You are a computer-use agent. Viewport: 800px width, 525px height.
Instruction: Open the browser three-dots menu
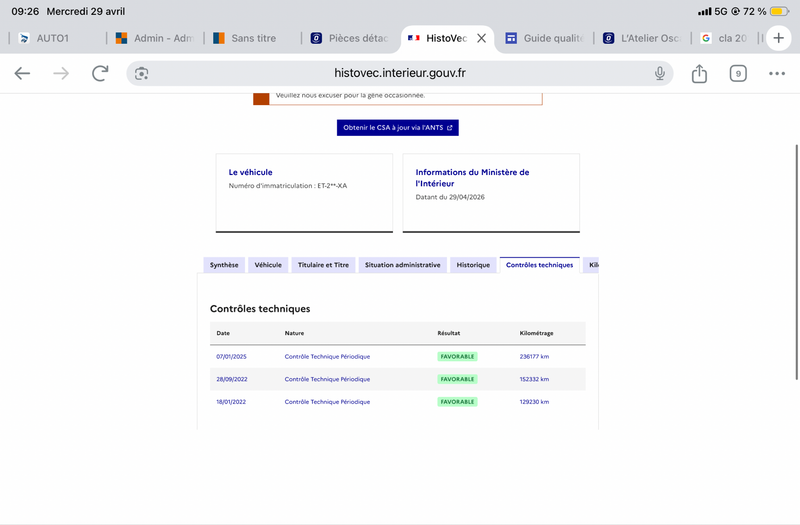click(777, 73)
